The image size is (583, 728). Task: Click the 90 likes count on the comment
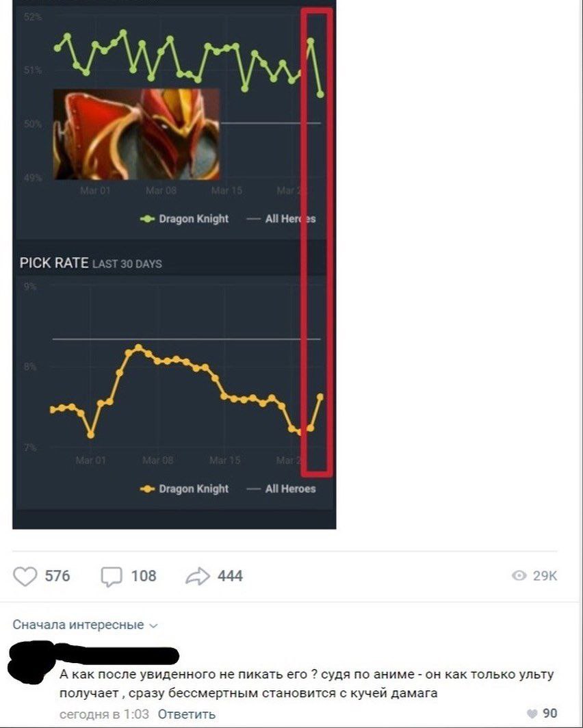(x=550, y=714)
